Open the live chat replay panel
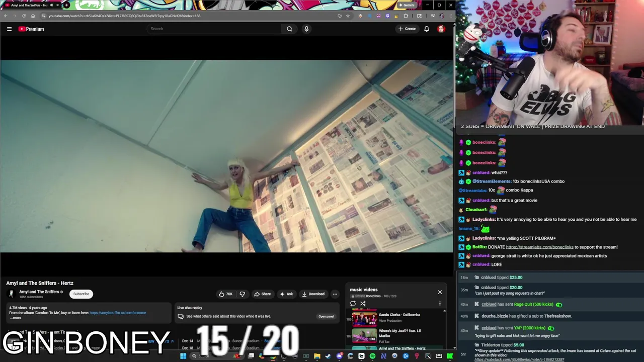The image size is (644, 362). [326, 316]
